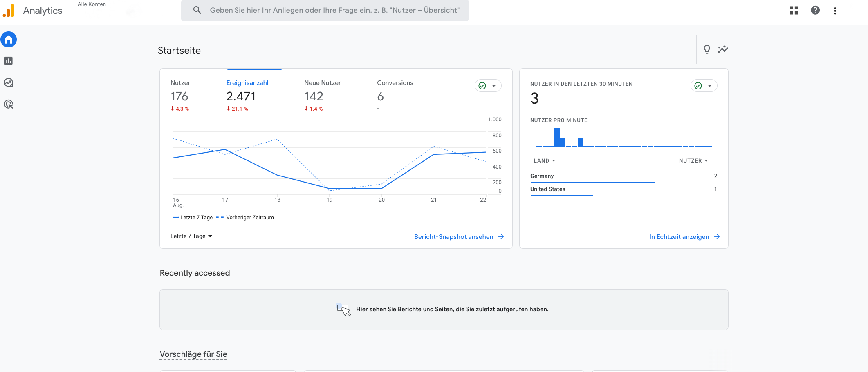Click the In Echtzeit anzeigen link

point(679,237)
